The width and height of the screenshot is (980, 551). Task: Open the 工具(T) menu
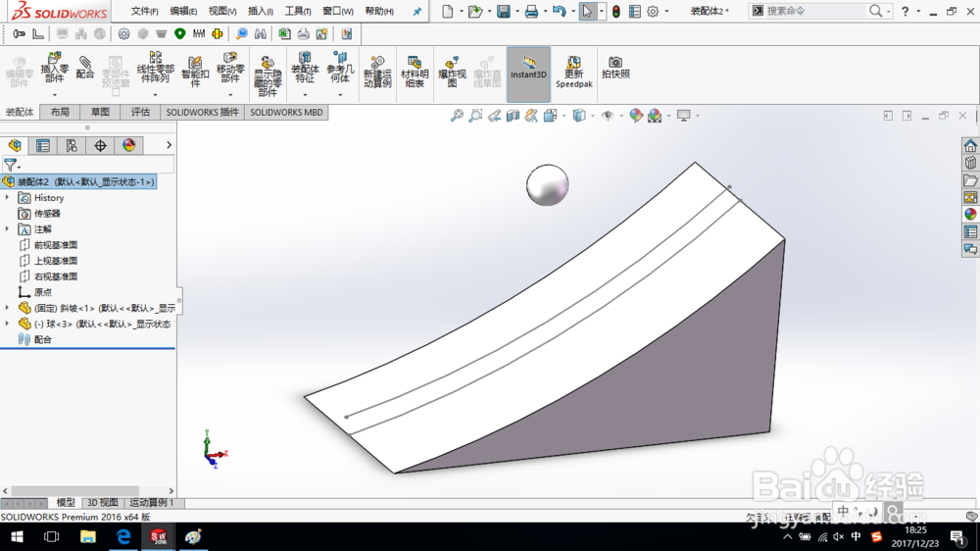point(298,11)
